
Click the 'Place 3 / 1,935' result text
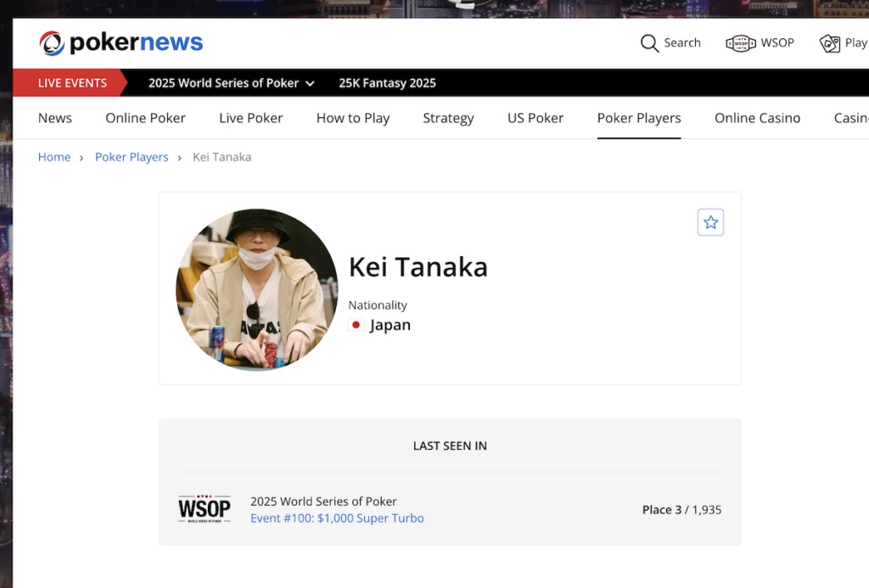click(x=681, y=510)
